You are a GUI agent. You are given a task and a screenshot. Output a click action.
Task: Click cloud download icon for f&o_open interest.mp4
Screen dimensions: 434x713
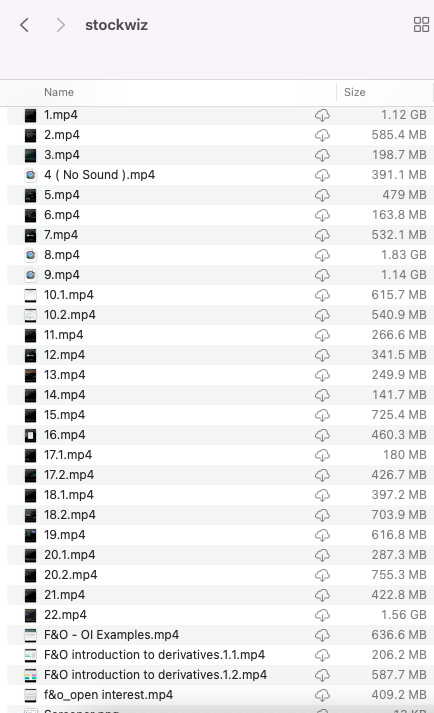point(322,695)
